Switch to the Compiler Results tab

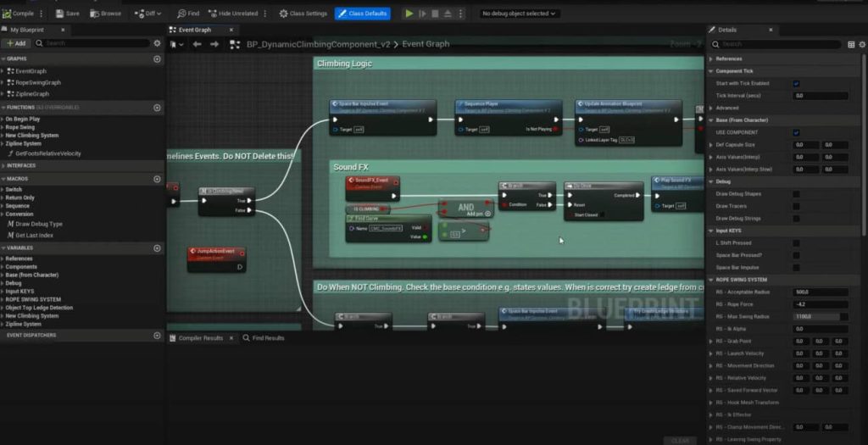click(200, 338)
